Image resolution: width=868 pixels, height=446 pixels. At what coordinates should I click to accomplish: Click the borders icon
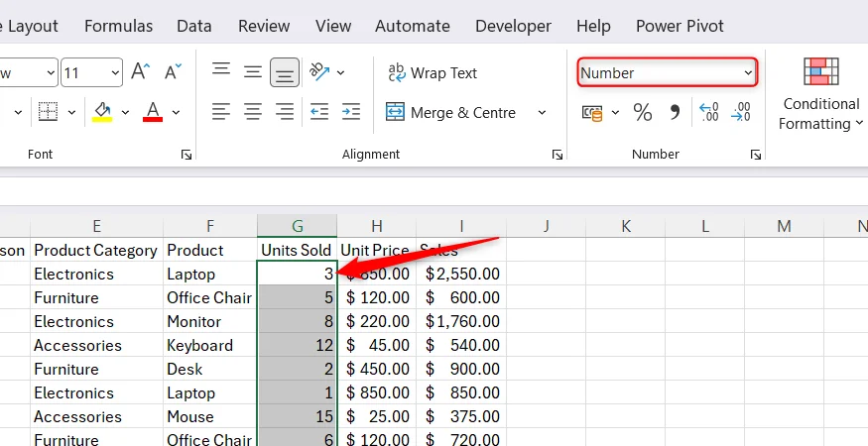49,112
